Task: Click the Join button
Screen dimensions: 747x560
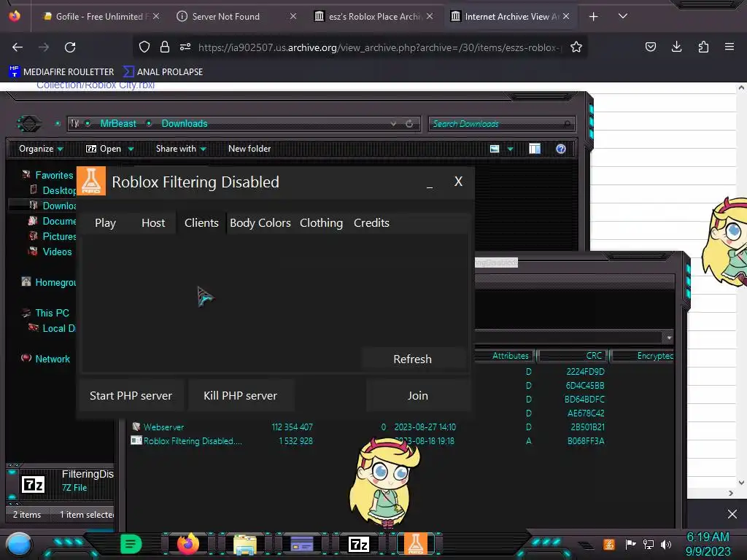Action: coord(418,396)
